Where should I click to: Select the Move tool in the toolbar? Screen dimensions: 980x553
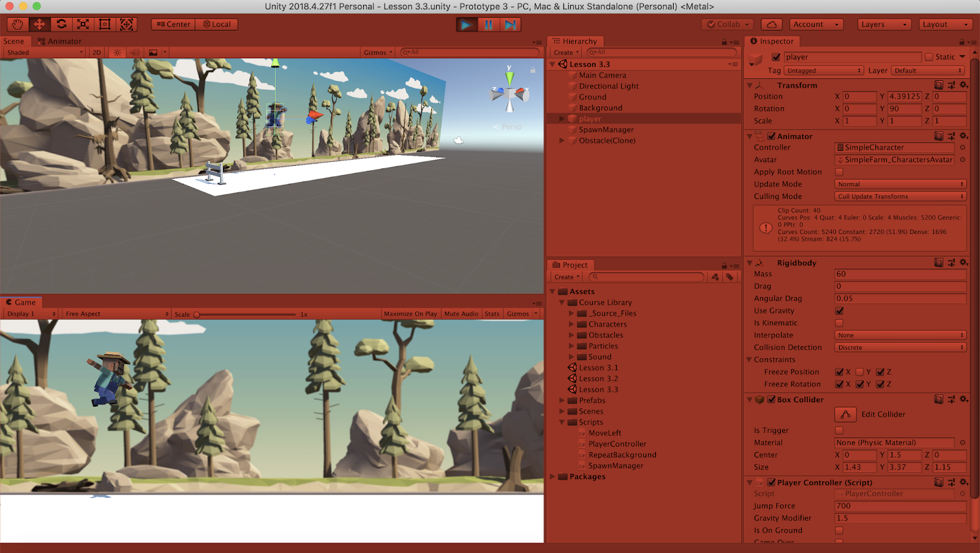pyautogui.click(x=39, y=24)
